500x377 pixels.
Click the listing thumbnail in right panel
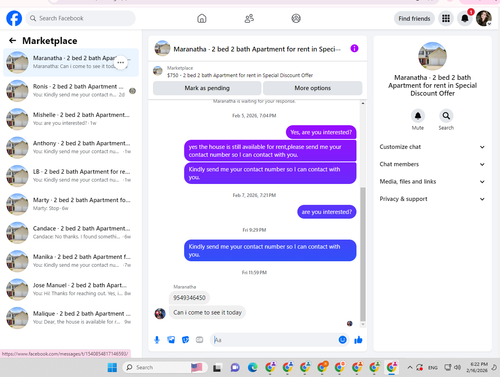point(432,56)
